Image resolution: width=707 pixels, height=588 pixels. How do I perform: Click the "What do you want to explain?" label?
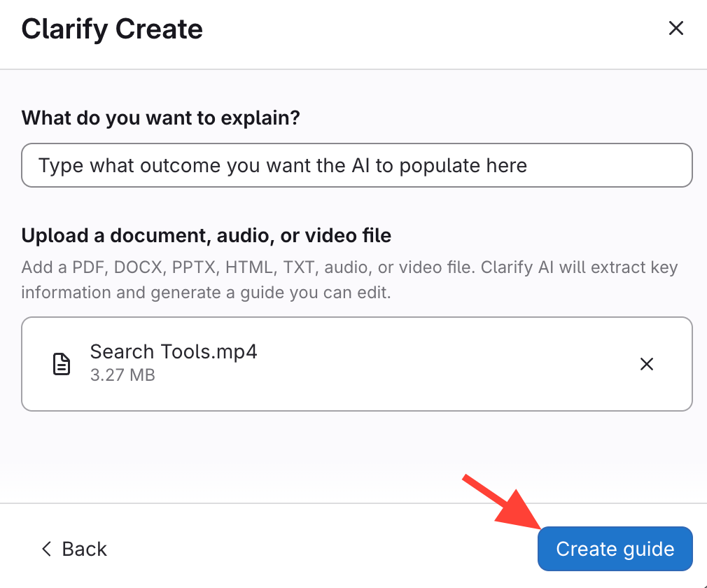pos(161,117)
